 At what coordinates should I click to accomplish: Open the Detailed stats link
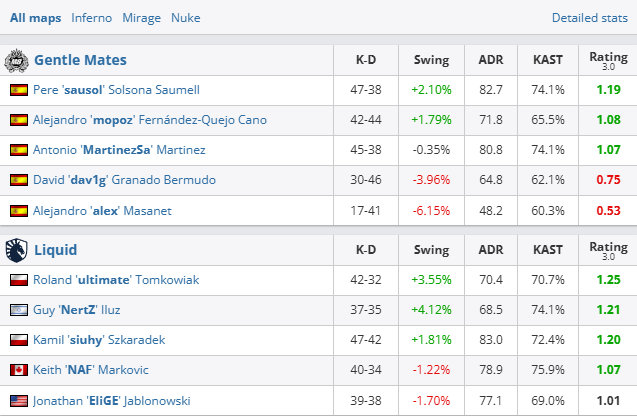590,18
